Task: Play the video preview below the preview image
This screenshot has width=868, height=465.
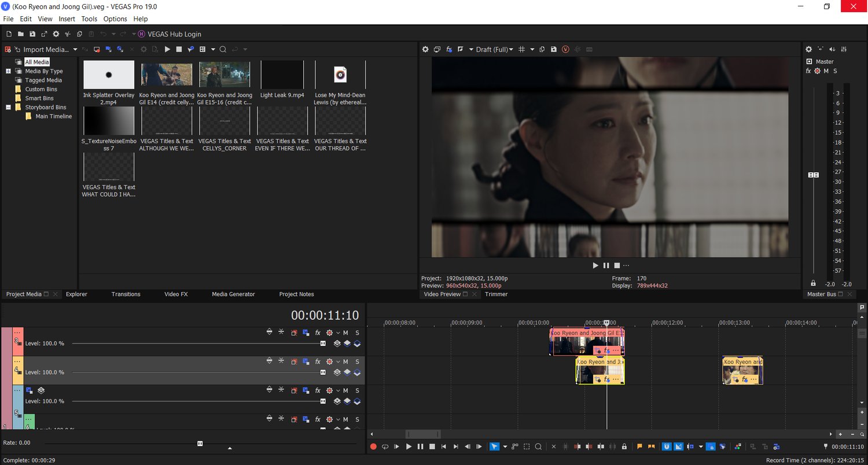Action: [x=595, y=265]
